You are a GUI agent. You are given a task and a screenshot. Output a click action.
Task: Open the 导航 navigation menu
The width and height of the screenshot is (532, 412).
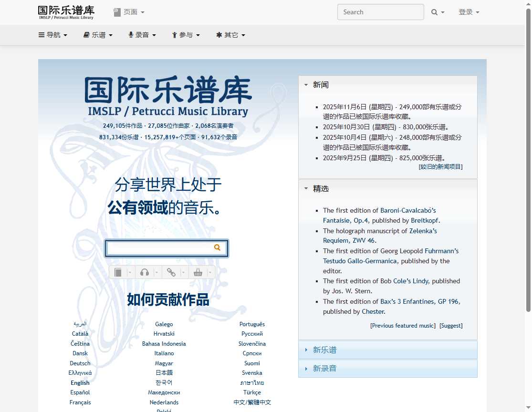(53, 35)
